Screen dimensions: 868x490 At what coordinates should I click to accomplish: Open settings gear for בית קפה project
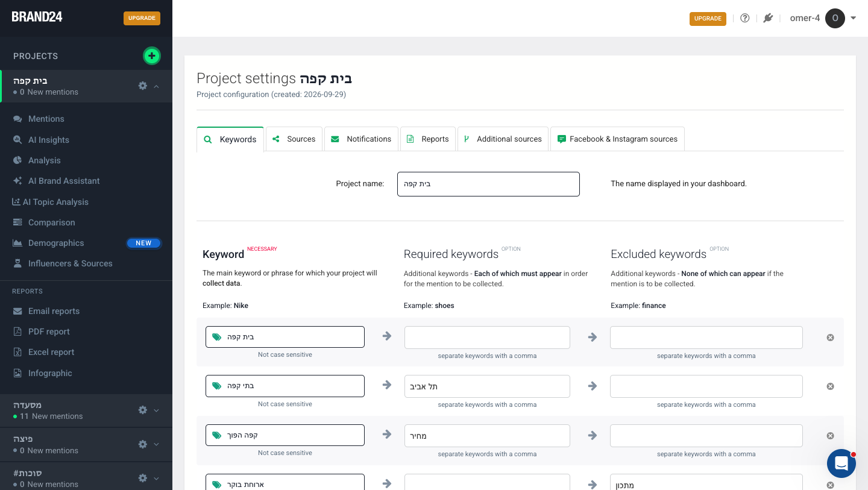[143, 86]
